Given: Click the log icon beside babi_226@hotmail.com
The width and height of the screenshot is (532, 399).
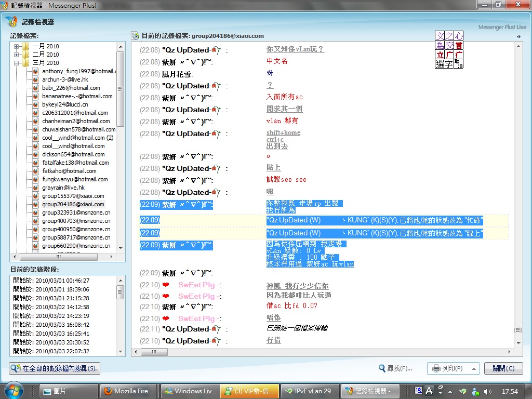Looking at the screenshot, I should pyautogui.click(x=35, y=88).
